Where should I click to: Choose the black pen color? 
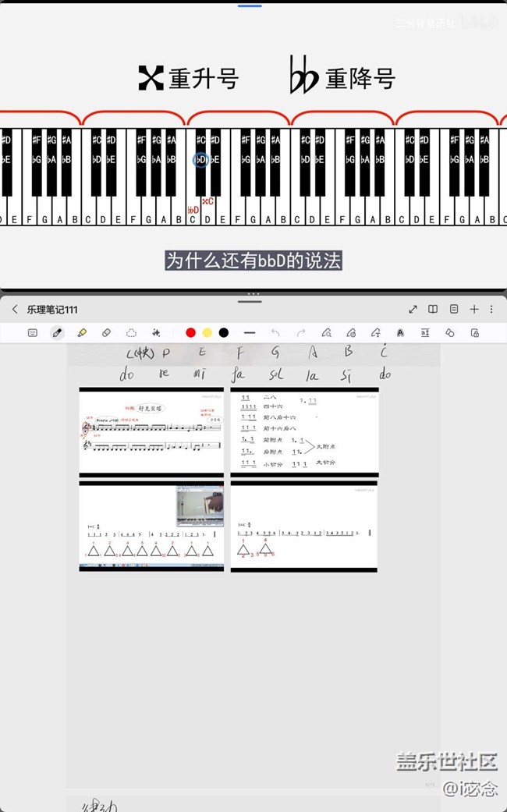[x=224, y=332]
